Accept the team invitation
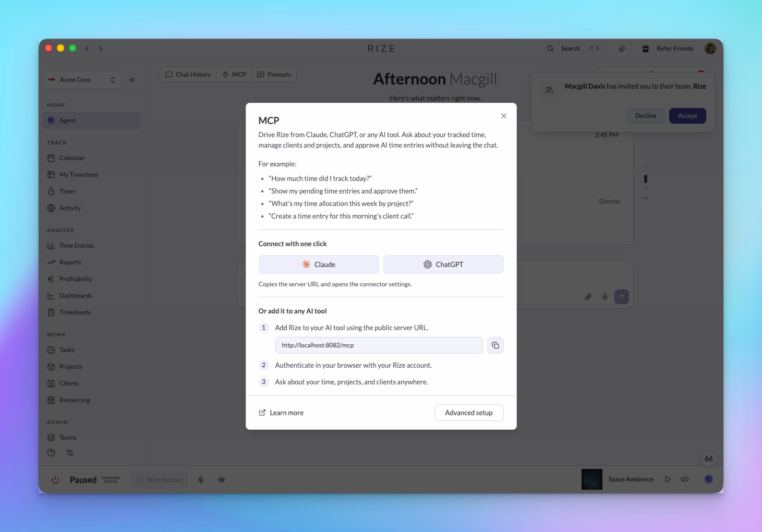762x532 pixels. click(x=687, y=116)
